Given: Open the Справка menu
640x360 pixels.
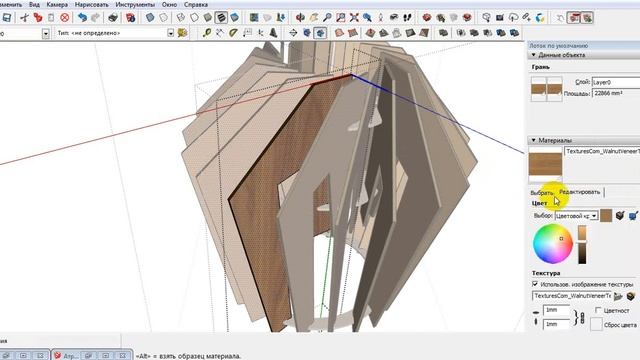Looking at the screenshot, I should click(x=196, y=4).
